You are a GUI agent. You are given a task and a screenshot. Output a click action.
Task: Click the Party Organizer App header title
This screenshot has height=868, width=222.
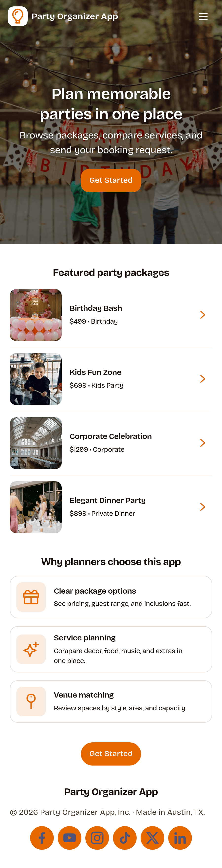coord(75,16)
